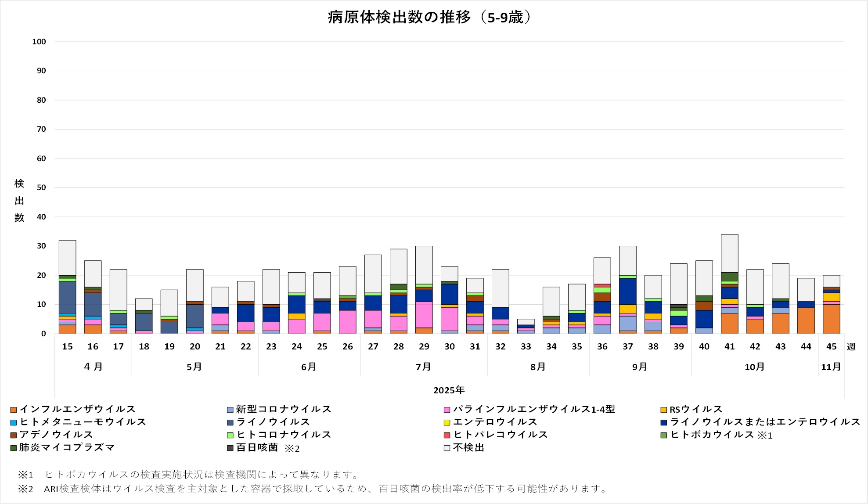This screenshot has height=504, width=868.
Task: Click the week 15 x-axis label
Action: click(67, 346)
